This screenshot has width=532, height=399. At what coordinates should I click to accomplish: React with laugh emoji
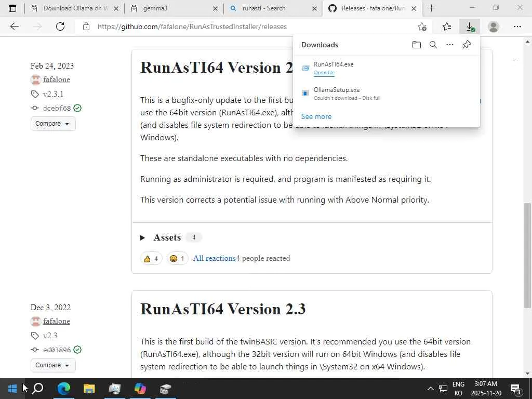[177, 259]
